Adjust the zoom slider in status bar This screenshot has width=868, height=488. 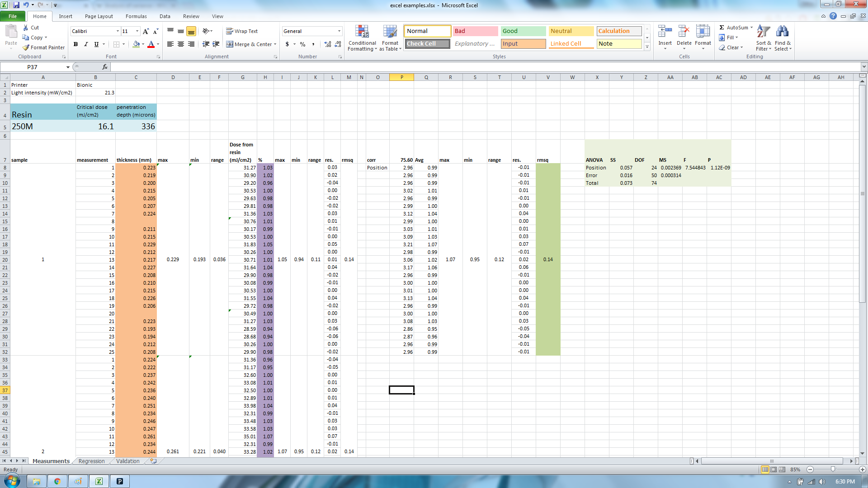click(833, 469)
